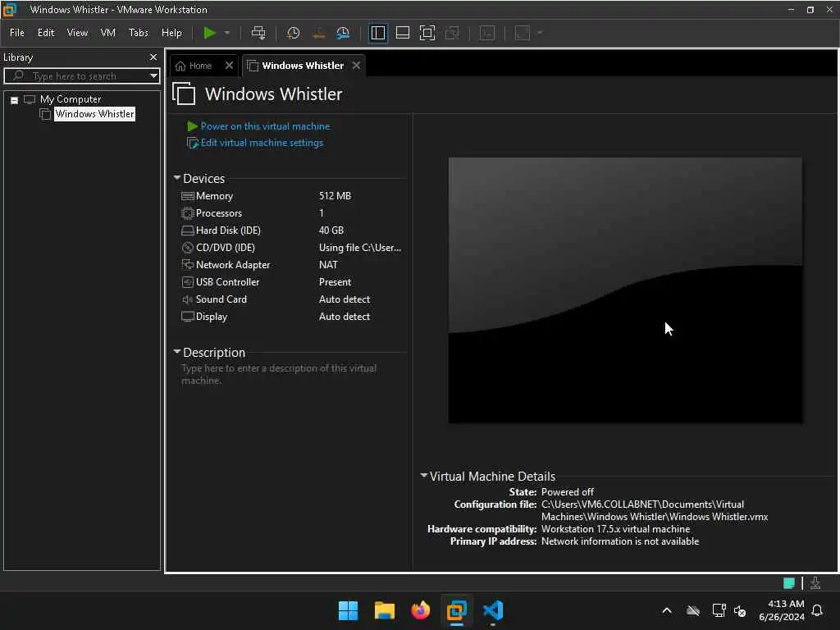Open the power options dropdown arrow
Screen dimensions: 840x630
point(227,33)
